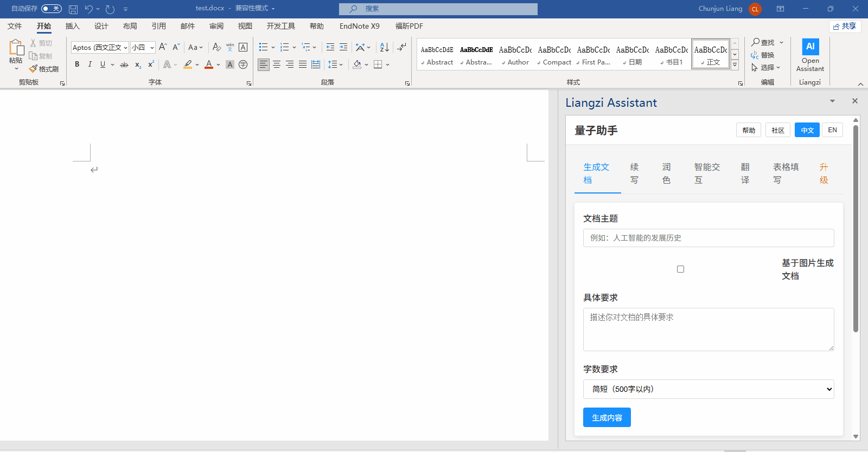Apply italic with the Italic icon

pos(90,64)
